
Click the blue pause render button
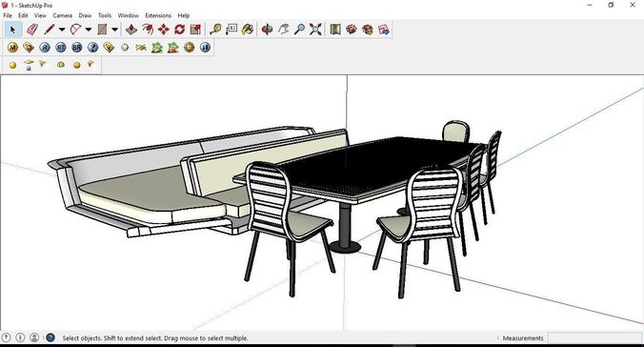click(x=205, y=48)
